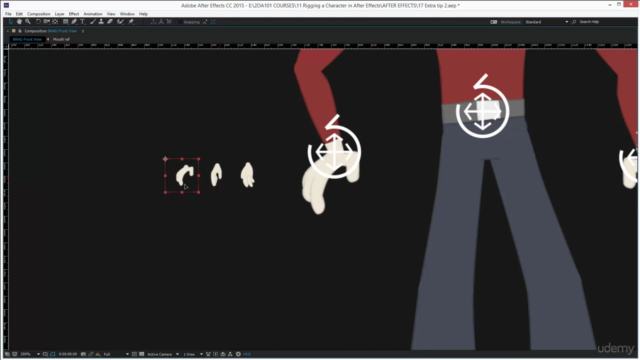The image size is (640, 360).
Task: Click the cyan snapping features icon
Action: pos(213,22)
